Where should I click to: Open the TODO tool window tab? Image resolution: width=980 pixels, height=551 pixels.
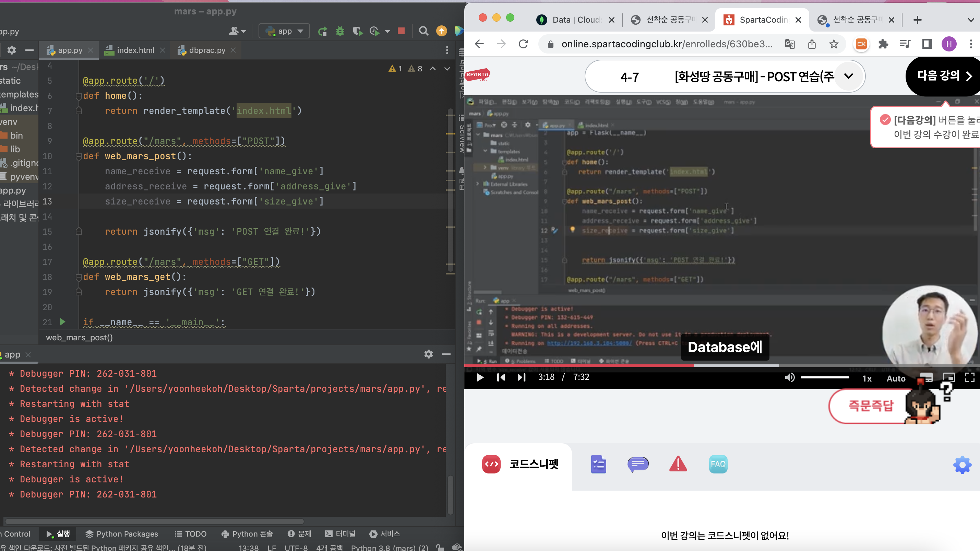point(191,534)
